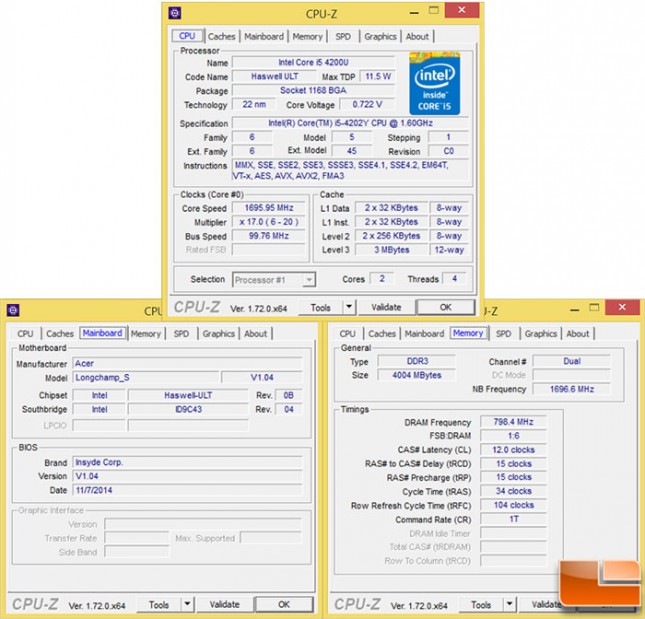
Task: Click the CPU-Z app icon in top window title bar
Action: pos(174,13)
